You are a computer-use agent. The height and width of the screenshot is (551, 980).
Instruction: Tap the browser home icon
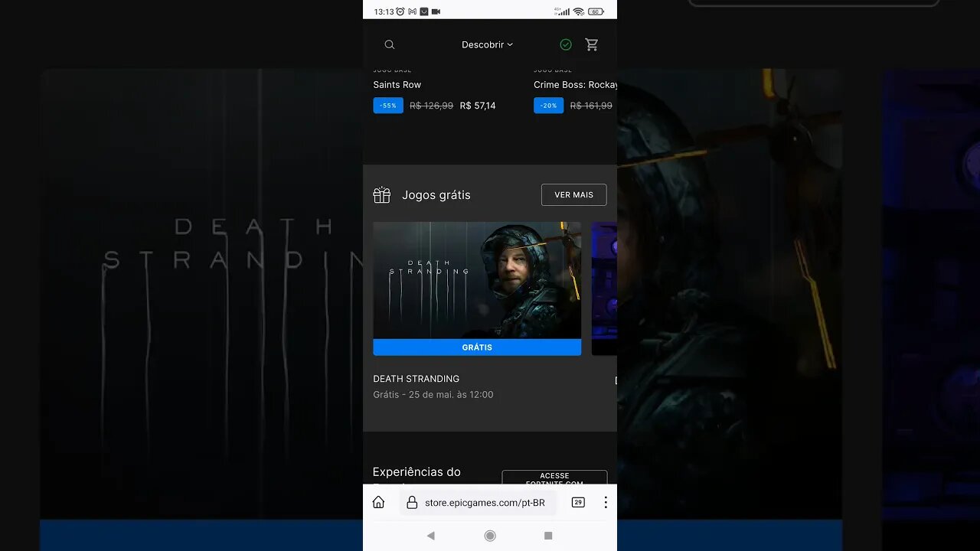pyautogui.click(x=378, y=503)
